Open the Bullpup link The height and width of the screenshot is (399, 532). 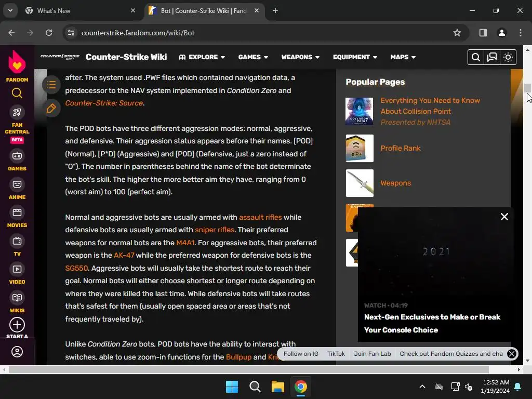pyautogui.click(x=238, y=357)
